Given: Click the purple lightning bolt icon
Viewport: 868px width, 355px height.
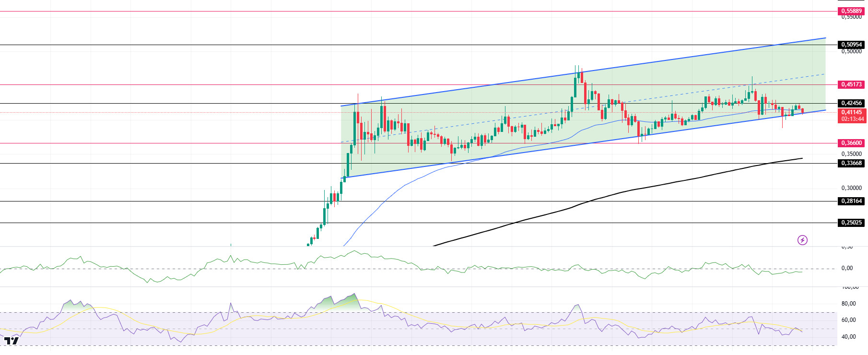Looking at the screenshot, I should pyautogui.click(x=802, y=240).
